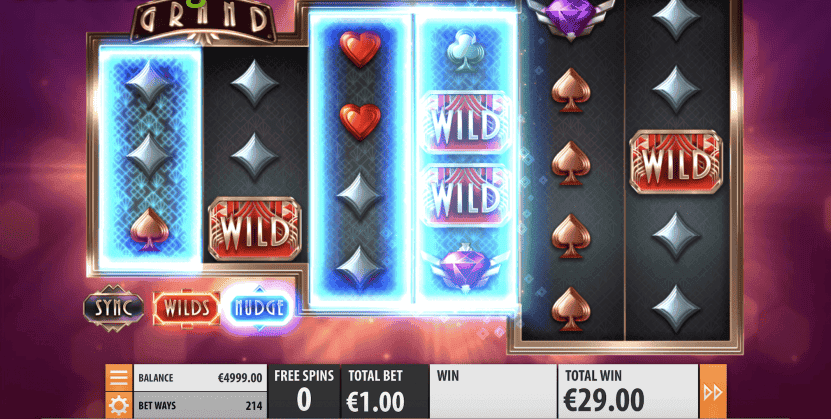Select the WILDS feature badge
Viewport: 831px width, 419px height.
pyautogui.click(x=186, y=308)
